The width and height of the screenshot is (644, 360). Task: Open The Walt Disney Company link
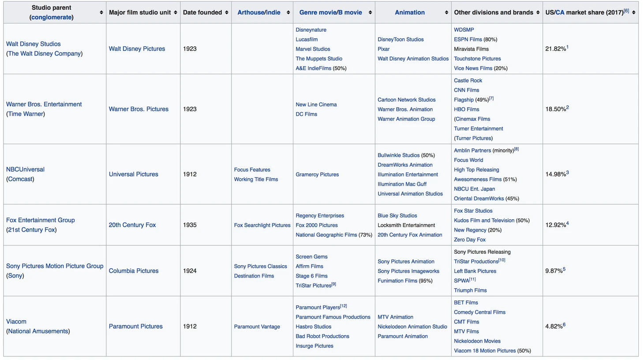pyautogui.click(x=45, y=53)
